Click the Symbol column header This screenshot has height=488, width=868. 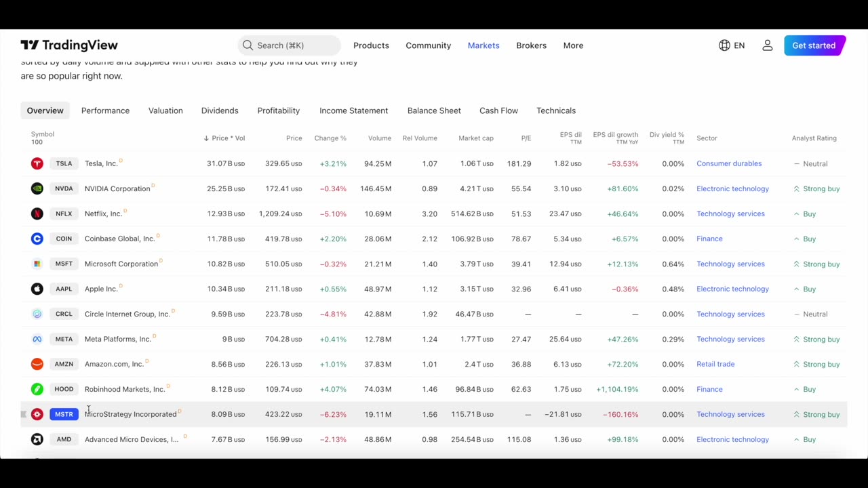click(x=43, y=134)
